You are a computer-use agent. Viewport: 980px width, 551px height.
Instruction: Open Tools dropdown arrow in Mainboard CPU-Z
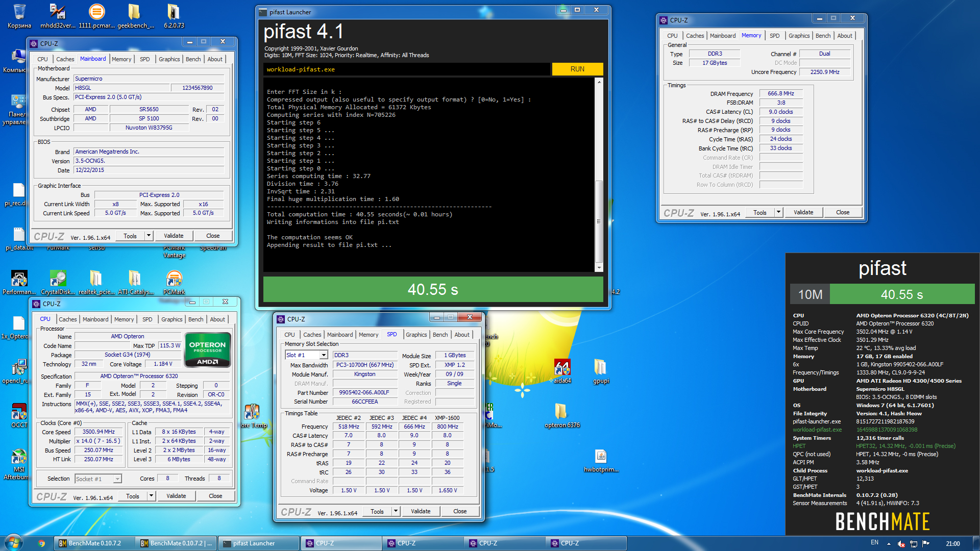pos(149,236)
